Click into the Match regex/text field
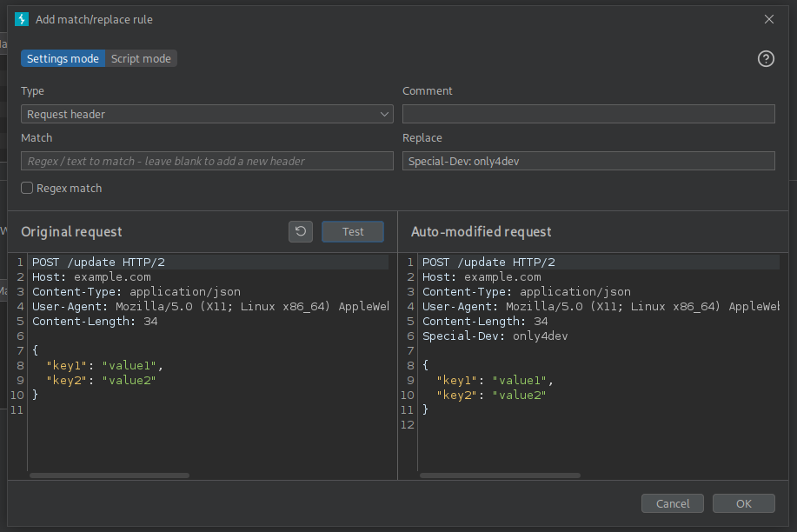Screen dimensions: 797x532 pyautogui.click(x=207, y=161)
